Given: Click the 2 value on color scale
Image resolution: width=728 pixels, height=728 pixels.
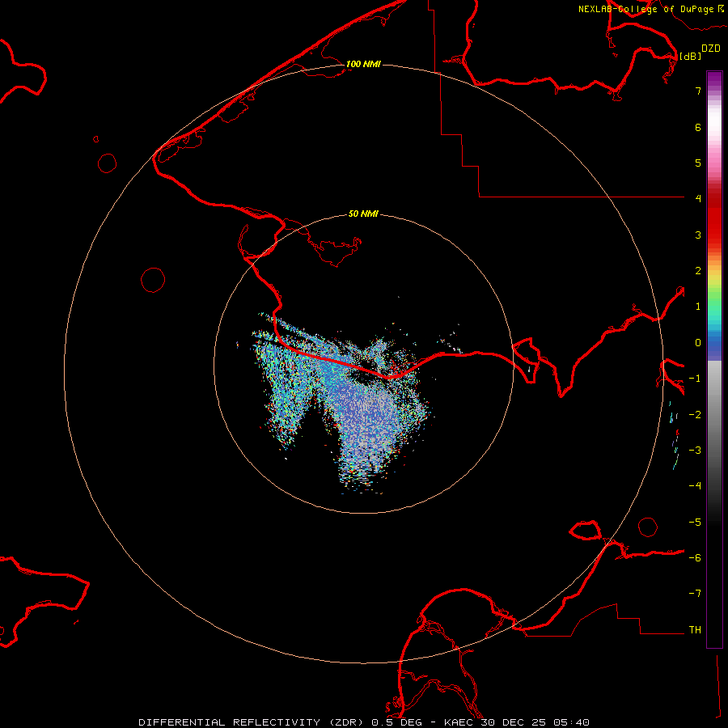Looking at the screenshot, I should 698,271.
